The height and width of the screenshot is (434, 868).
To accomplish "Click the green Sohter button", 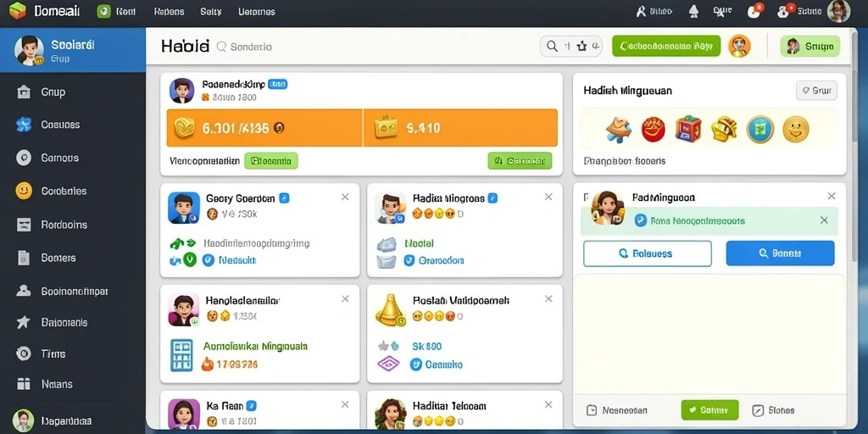I will pyautogui.click(x=709, y=410).
